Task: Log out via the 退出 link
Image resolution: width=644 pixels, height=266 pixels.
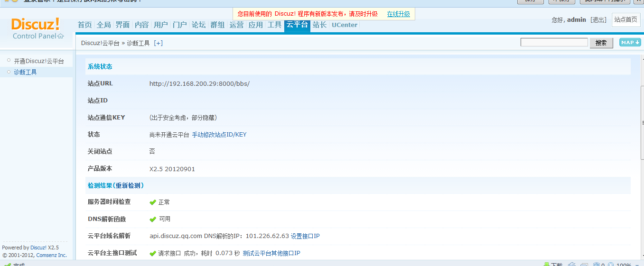Action: pos(598,20)
